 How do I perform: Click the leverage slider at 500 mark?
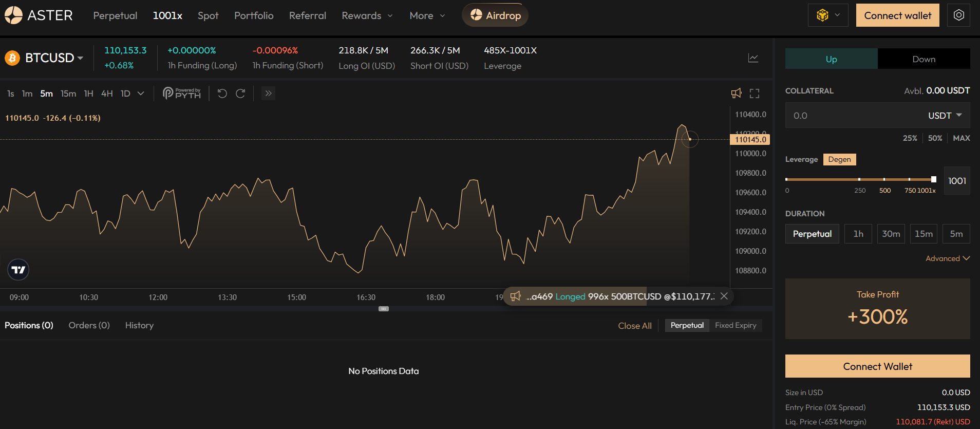pos(884,179)
